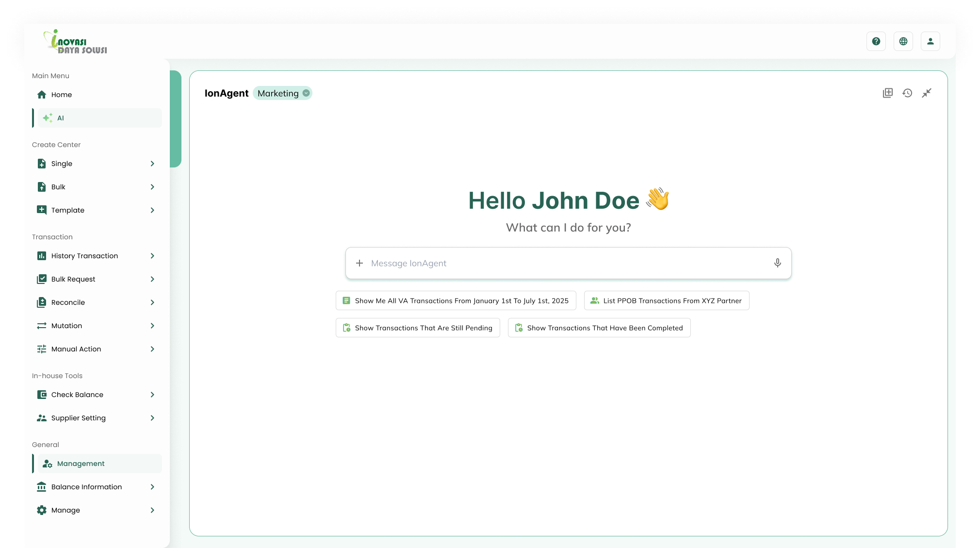Collapse the IonAgent chat window
Image resolution: width=980 pixels, height=548 pixels.
pos(927,93)
